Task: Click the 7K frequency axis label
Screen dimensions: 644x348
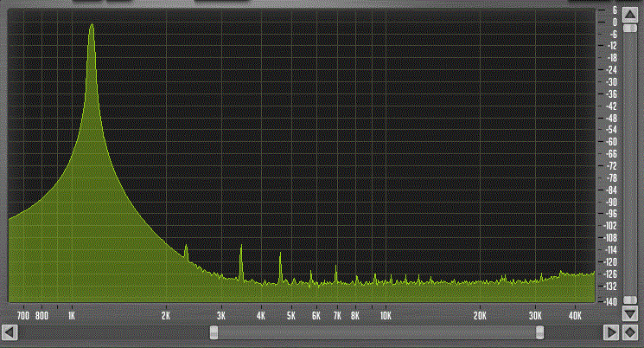Action: pos(337,316)
